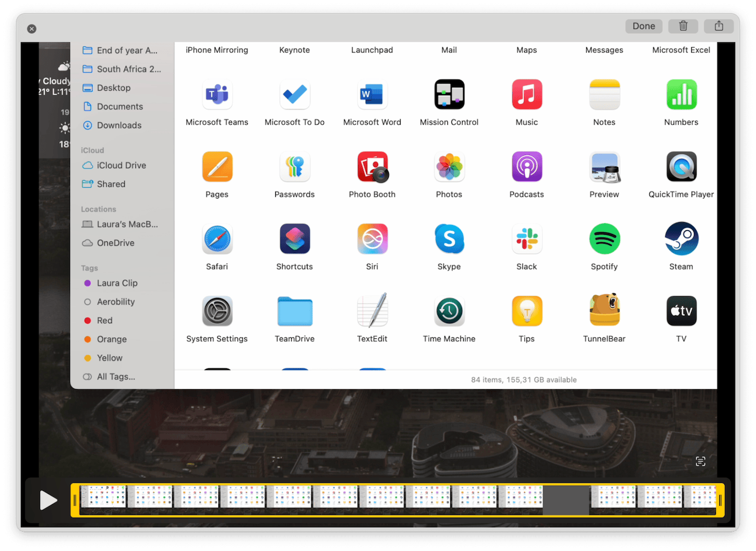This screenshot has height=551, width=756.
Task: Click the Steam app icon
Action: (681, 239)
